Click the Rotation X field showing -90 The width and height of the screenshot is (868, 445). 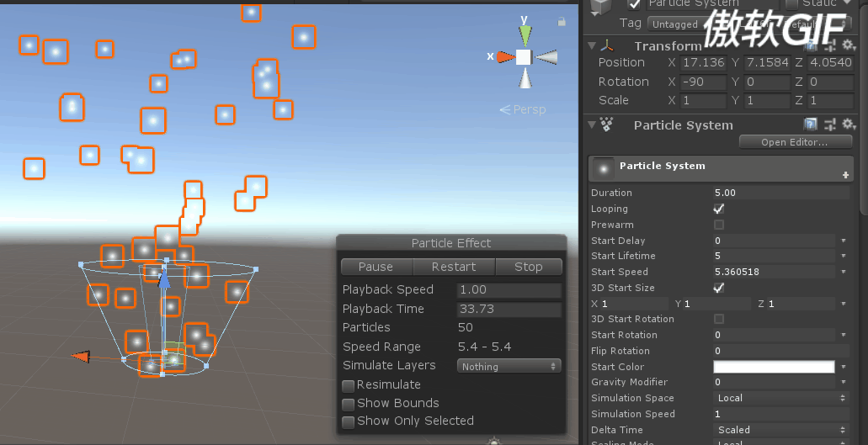(703, 82)
